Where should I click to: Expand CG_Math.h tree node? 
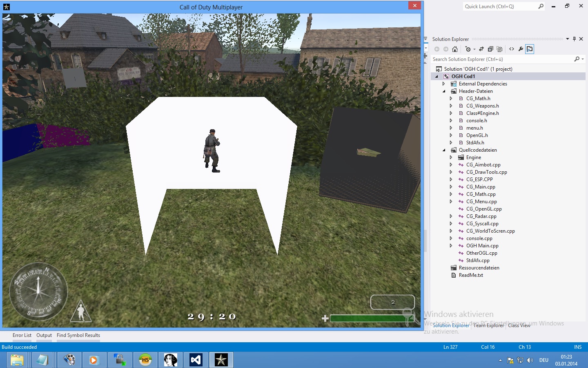451,99
